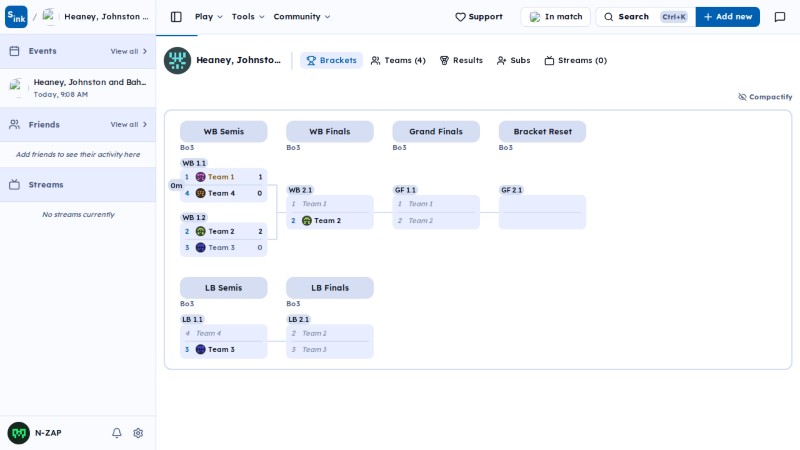800x450 pixels.
Task: Open match GF 1.1 label
Action: click(405, 190)
